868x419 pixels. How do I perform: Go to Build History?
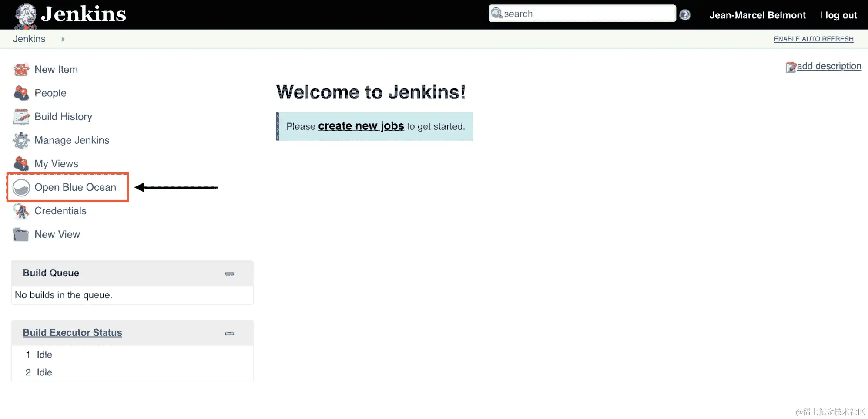pyautogui.click(x=64, y=116)
